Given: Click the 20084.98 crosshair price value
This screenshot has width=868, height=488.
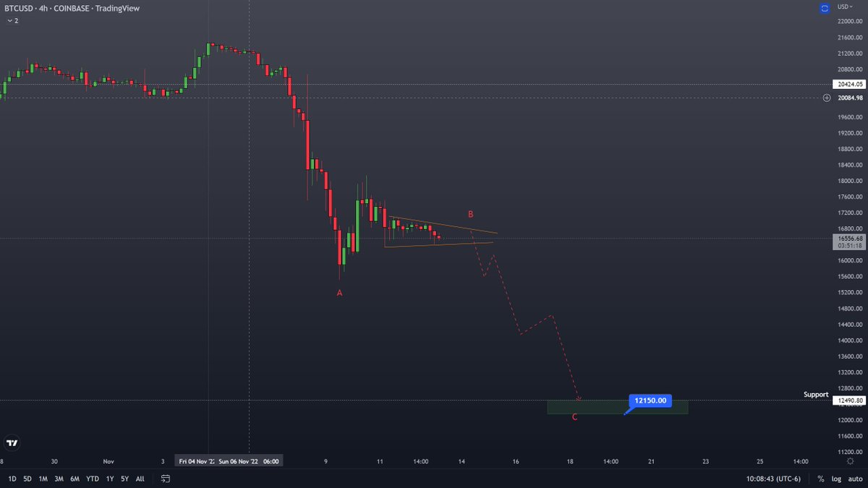Looking at the screenshot, I should click(849, 98).
